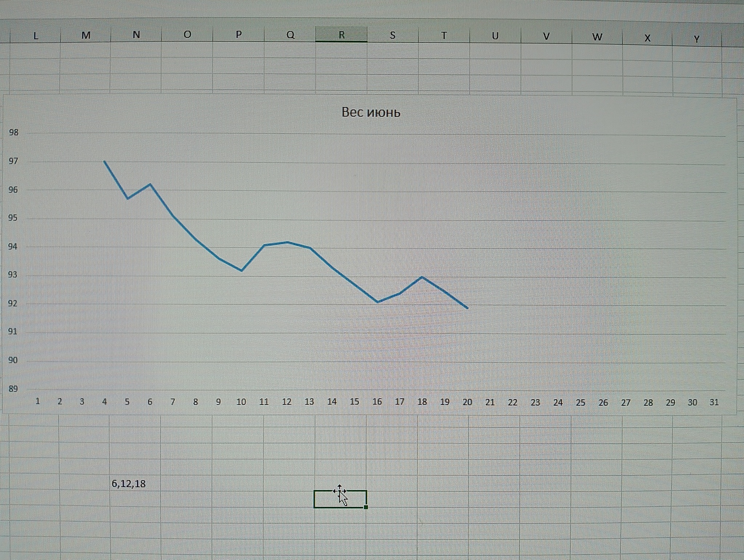
Task: Select column U header
Action: coord(495,36)
